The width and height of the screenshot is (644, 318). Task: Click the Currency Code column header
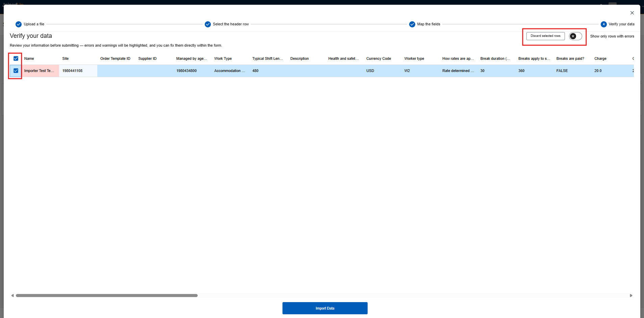(x=378, y=59)
